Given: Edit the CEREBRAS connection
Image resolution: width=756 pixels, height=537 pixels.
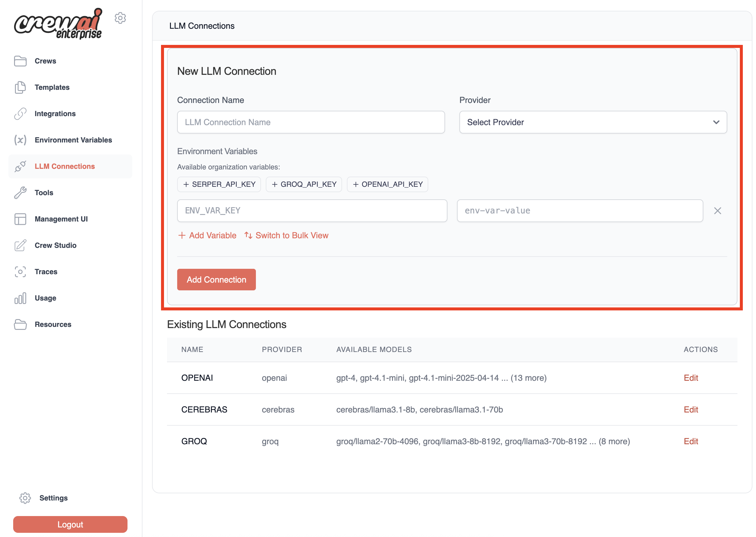Looking at the screenshot, I should click(690, 410).
